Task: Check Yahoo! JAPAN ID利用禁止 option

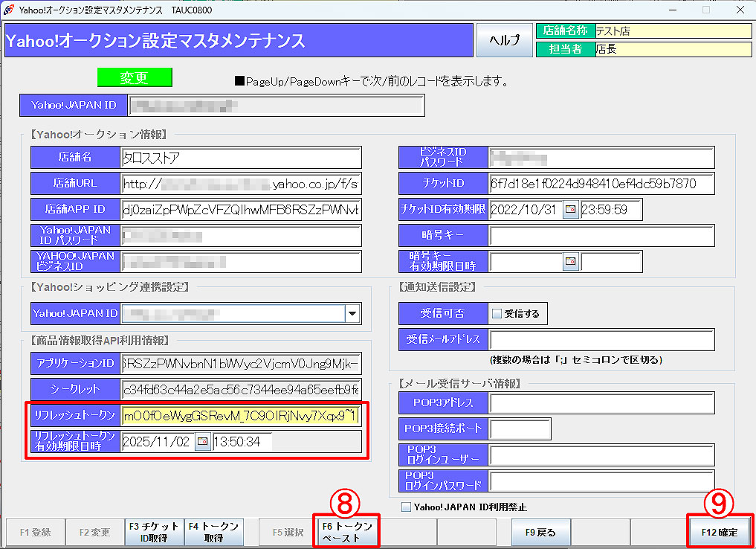Action: [x=406, y=507]
